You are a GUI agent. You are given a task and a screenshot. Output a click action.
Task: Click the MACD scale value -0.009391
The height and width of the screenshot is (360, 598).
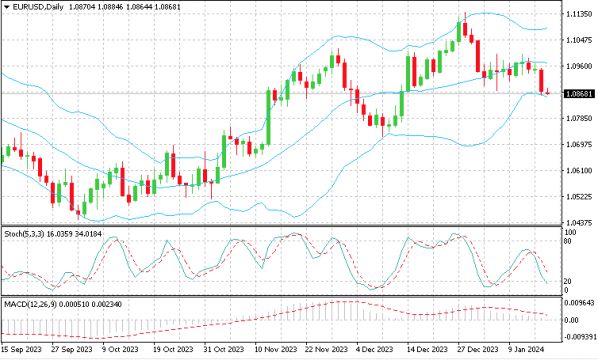(x=579, y=336)
